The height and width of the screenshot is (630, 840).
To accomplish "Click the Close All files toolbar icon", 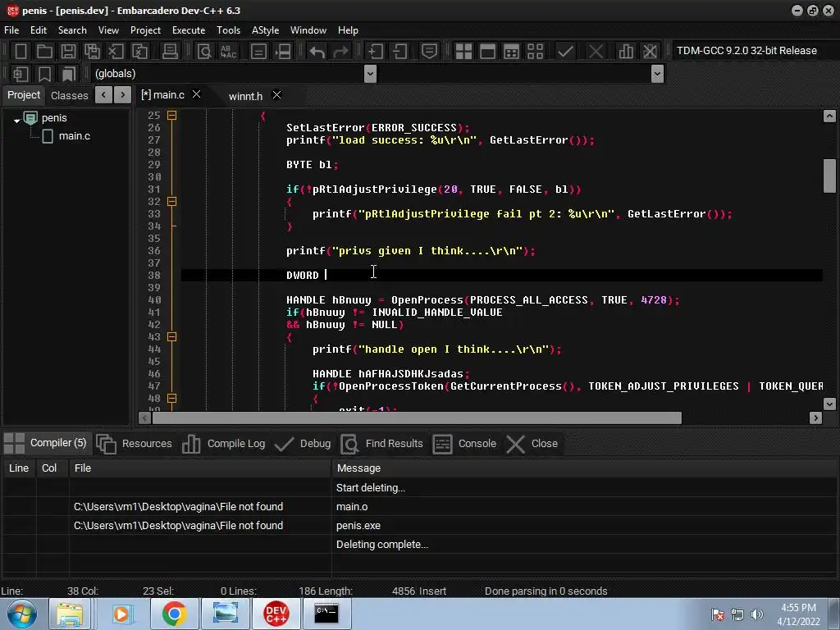I will pos(139,52).
